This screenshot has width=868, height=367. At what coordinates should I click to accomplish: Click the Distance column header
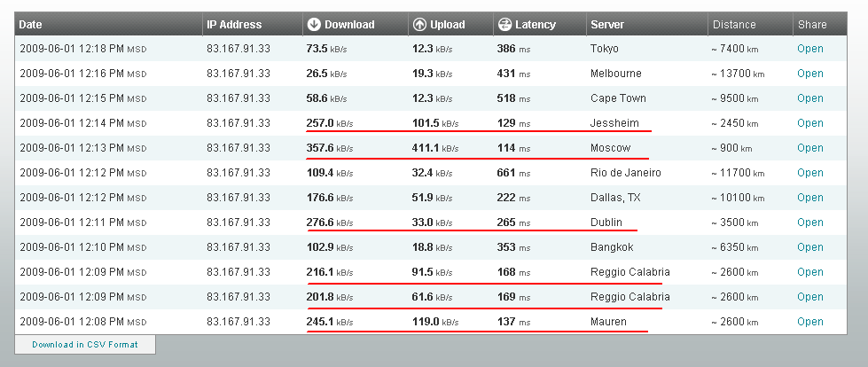pyautogui.click(x=734, y=25)
